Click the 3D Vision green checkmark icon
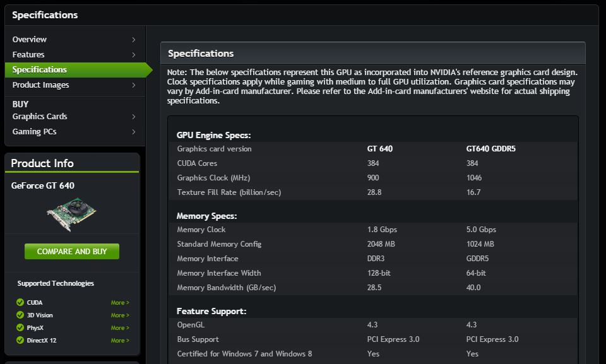Viewport: 606px width, 364px height. coord(20,315)
